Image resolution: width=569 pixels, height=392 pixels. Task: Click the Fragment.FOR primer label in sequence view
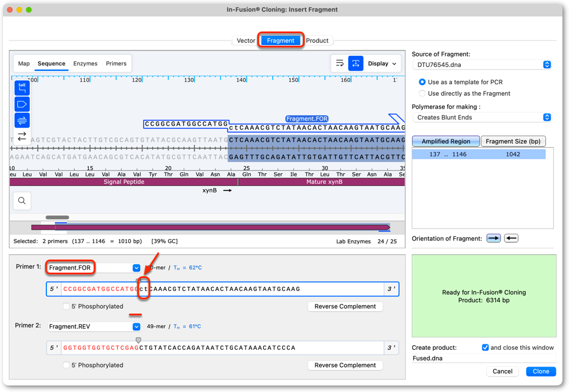point(306,119)
